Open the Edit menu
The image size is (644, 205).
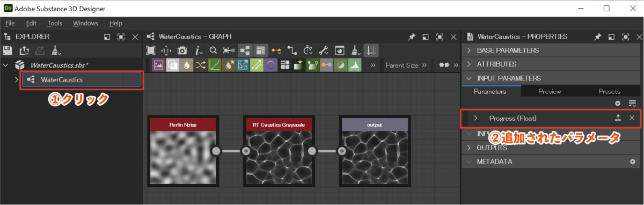(x=31, y=23)
